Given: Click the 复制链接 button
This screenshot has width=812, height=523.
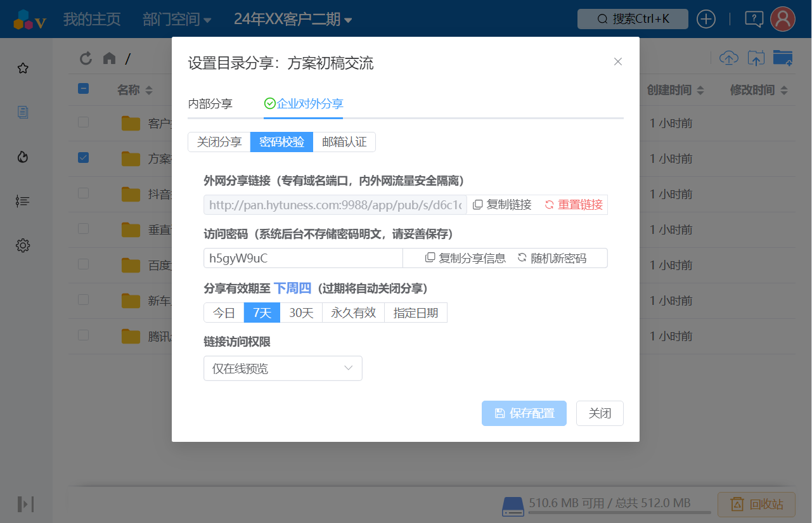Looking at the screenshot, I should (x=502, y=205).
